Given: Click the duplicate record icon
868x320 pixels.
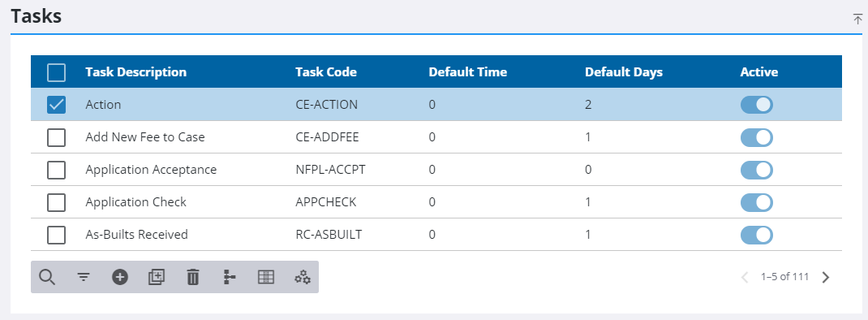Looking at the screenshot, I should tap(157, 277).
